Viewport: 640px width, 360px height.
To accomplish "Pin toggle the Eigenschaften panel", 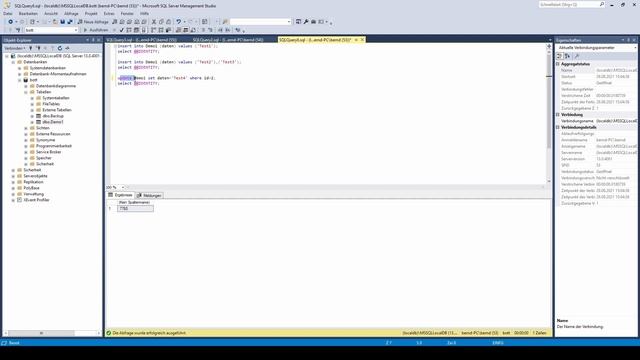I will click(628, 40).
